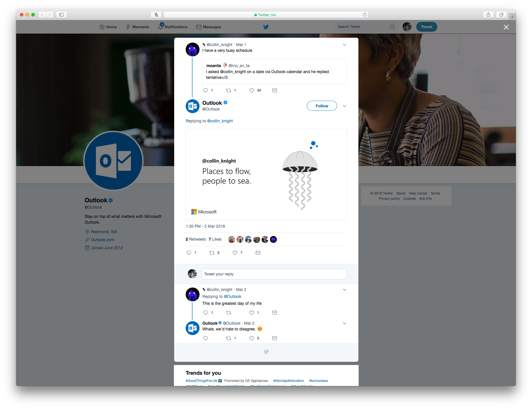The height and width of the screenshot is (409, 532).
Task: Message 'greatest day of my life' tweet
Action: pos(275,313)
